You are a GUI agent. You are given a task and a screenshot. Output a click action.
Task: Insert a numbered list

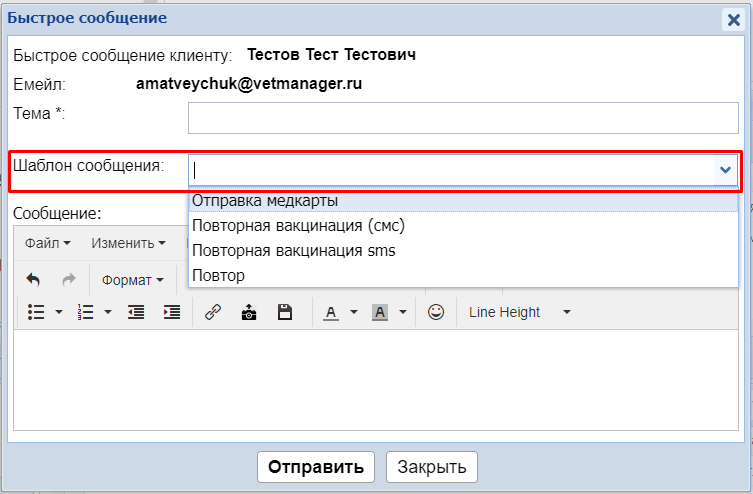coord(87,312)
